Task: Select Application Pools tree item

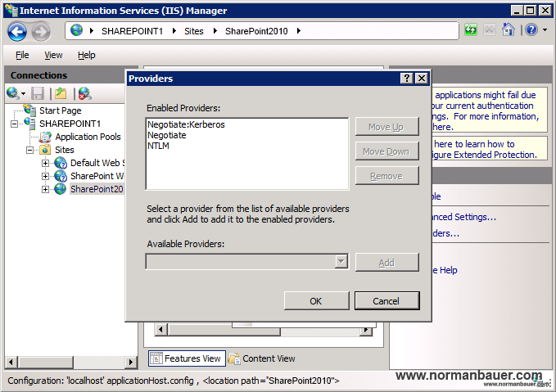Action: click(88, 137)
